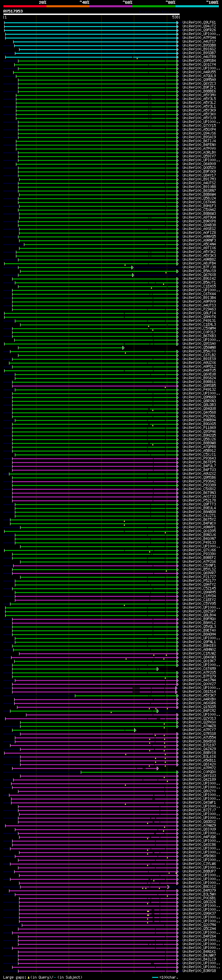
Task: Open the UniRef100_A5Y3J9 label
Action: (x=199, y=118)
